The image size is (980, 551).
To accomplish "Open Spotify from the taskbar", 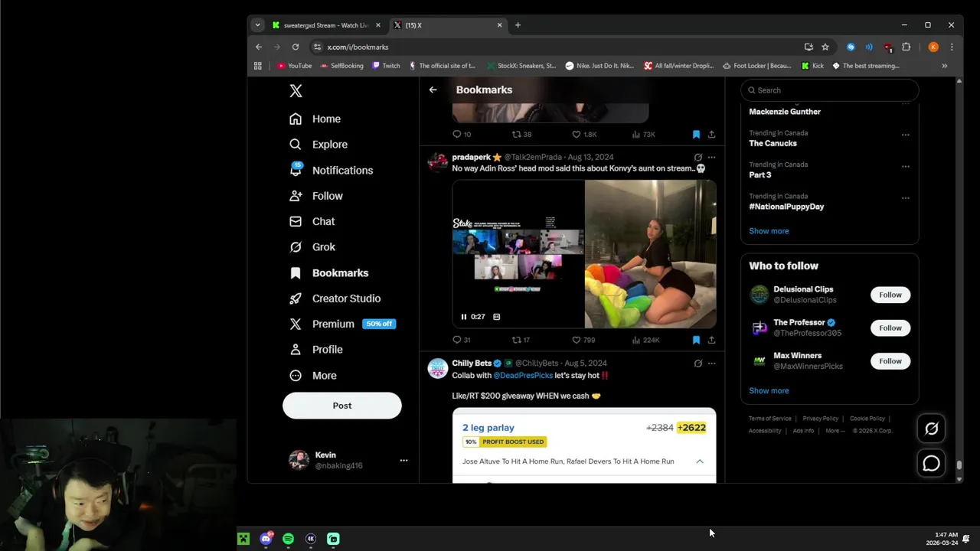I will tap(288, 539).
